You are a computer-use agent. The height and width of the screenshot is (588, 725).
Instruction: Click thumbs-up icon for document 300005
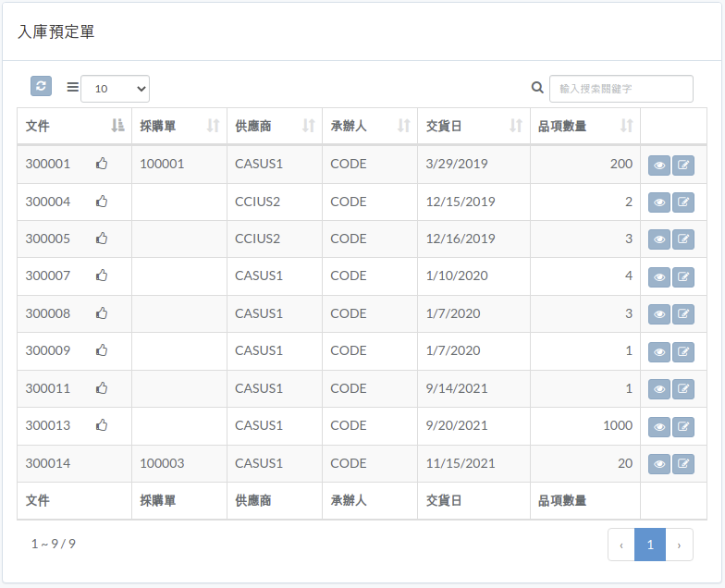(102, 239)
